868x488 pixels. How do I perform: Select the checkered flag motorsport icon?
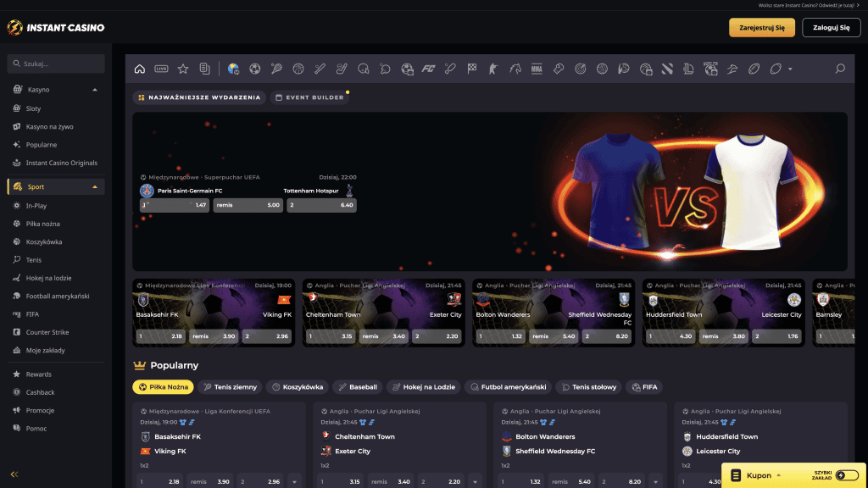[471, 69]
